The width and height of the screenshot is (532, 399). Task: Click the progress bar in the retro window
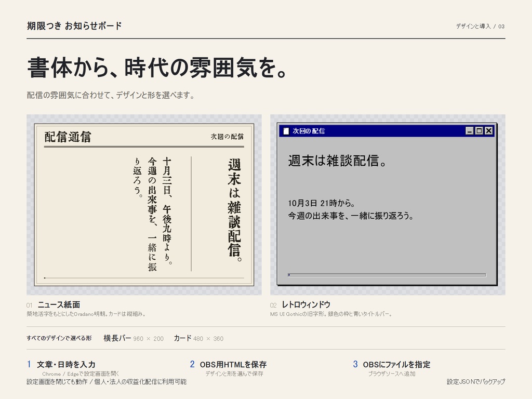point(387,275)
